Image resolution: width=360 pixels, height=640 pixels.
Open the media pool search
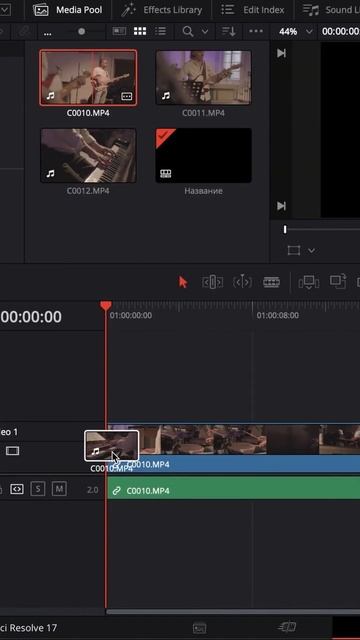(188, 31)
